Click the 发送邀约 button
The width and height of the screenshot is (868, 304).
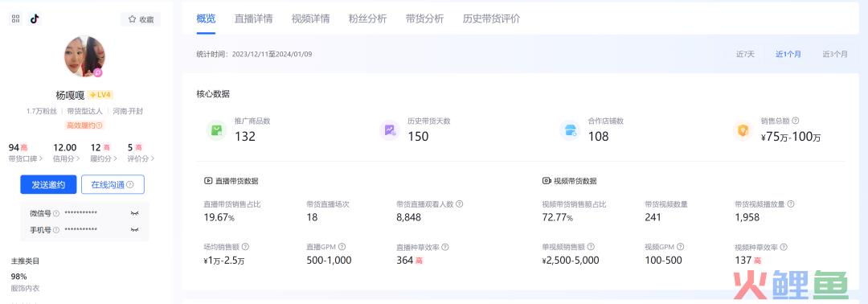point(48,185)
